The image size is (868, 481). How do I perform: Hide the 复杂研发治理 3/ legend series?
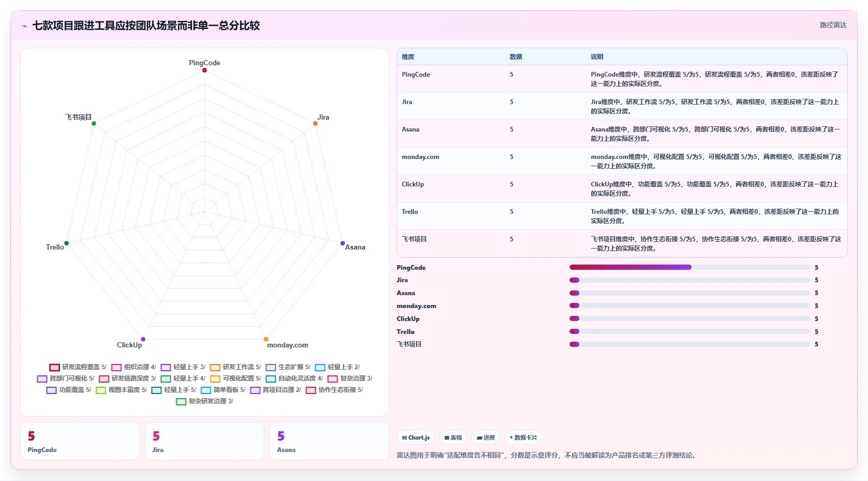tap(205, 401)
